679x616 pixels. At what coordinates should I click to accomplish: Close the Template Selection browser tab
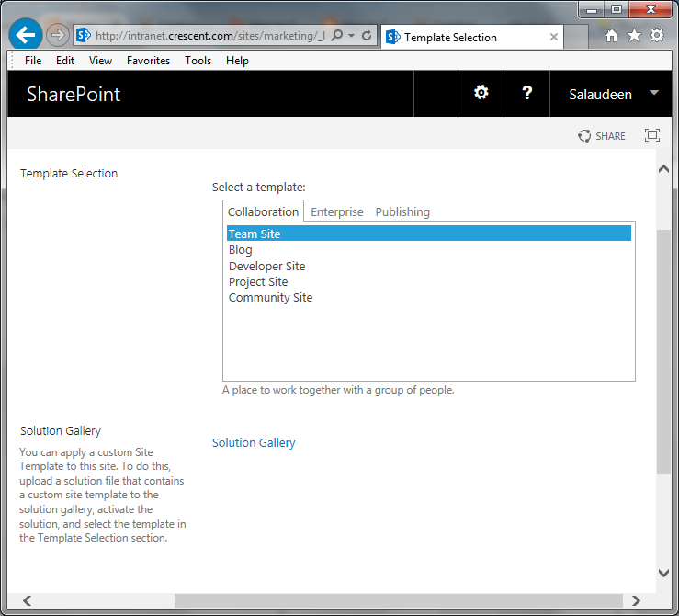pos(553,37)
